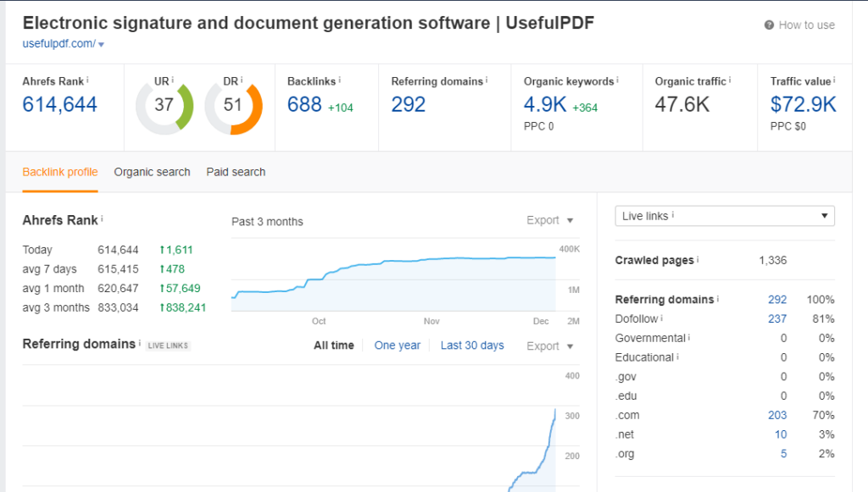Switch to the Paid search tab
Screen dimensions: 868x492
coord(236,172)
